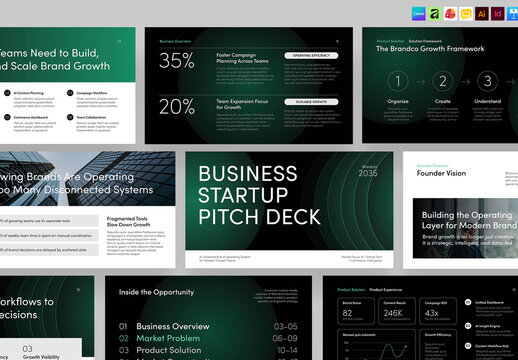
Task: Open the Founder Vision slide thumbnail
Action: 460,210
